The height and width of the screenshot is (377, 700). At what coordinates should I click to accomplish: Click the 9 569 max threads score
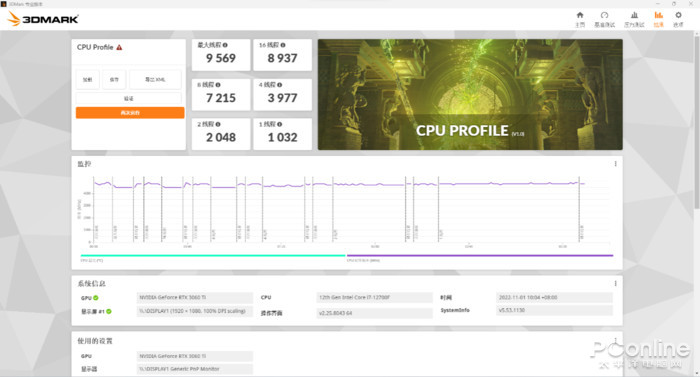coord(221,59)
